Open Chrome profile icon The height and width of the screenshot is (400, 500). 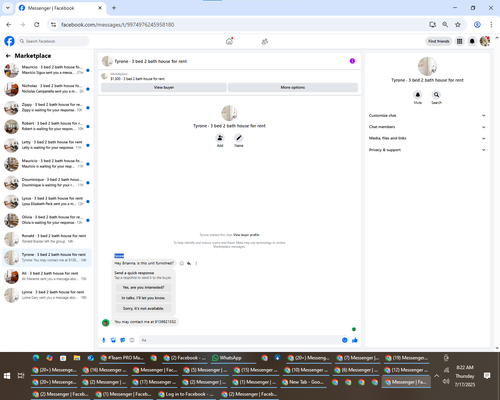click(477, 24)
